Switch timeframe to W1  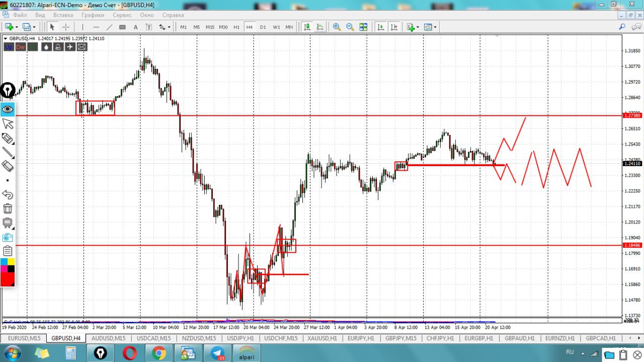[x=276, y=27]
